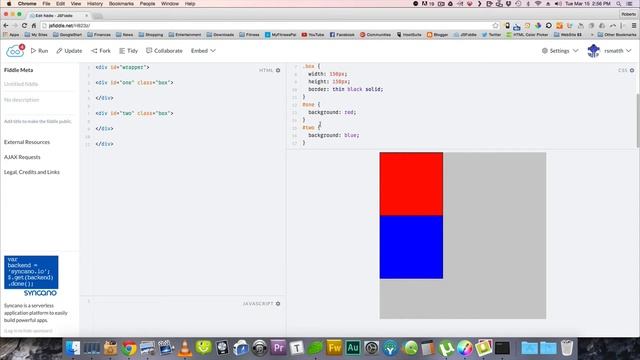Open the Downloads bookmarks folder
Image resolution: width=640 pixels, height=360 pixels.
click(220, 35)
